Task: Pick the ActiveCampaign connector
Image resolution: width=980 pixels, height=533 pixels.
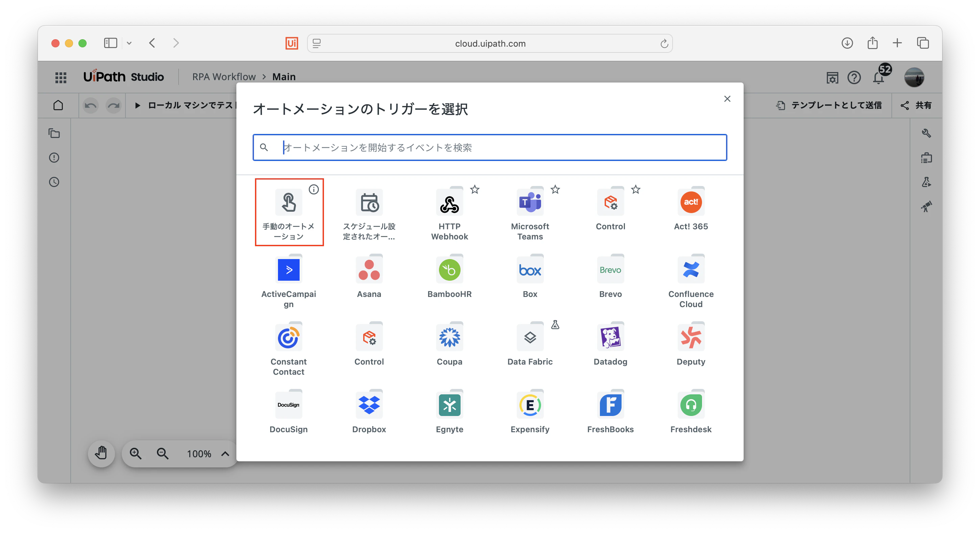Action: pos(289,280)
